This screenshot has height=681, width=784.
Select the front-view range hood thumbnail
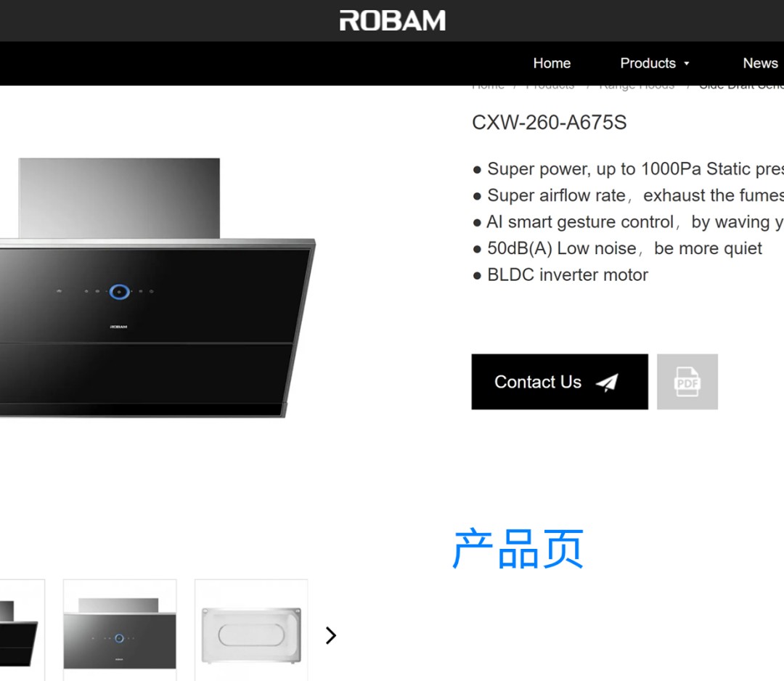[x=120, y=630]
